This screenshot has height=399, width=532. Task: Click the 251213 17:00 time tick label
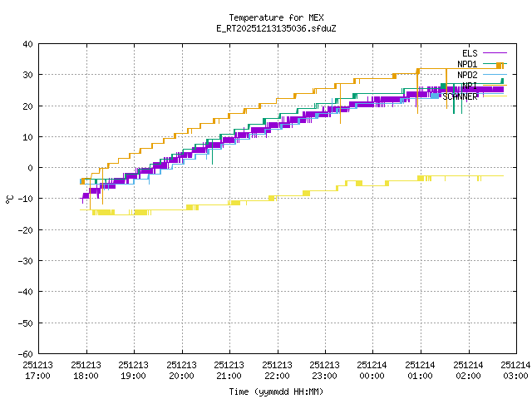38,370
